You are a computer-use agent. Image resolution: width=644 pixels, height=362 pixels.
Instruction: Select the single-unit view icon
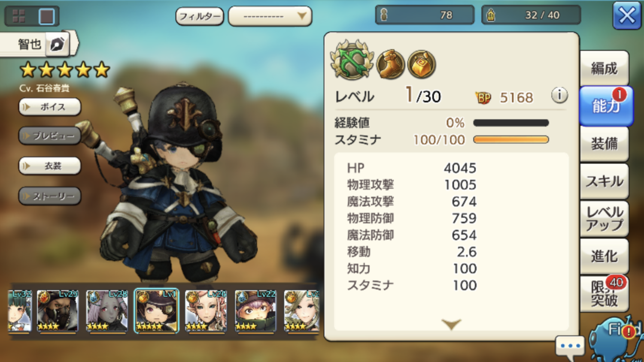[x=46, y=16]
